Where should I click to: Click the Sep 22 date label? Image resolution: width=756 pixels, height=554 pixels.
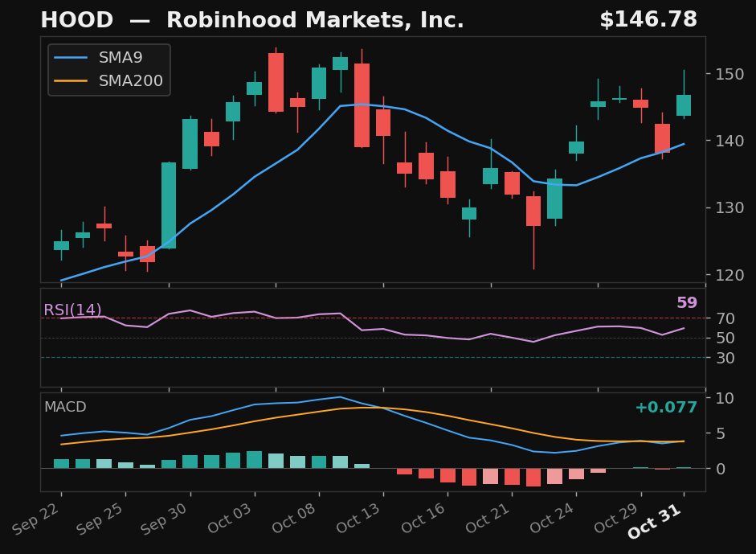coord(36,519)
